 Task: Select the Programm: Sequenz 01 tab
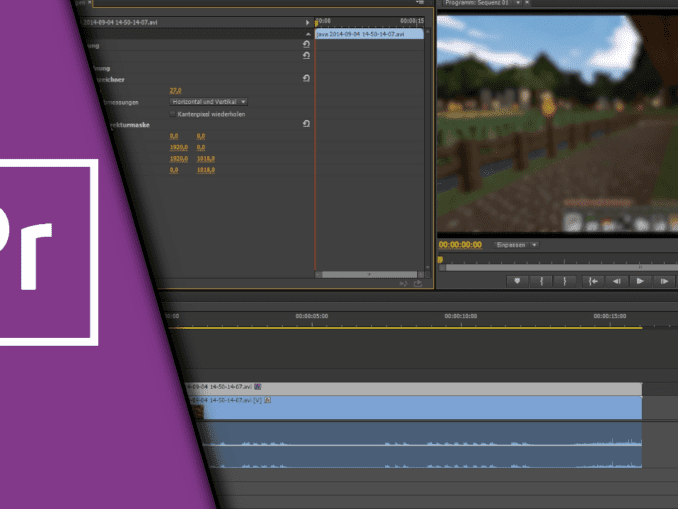(478, 4)
